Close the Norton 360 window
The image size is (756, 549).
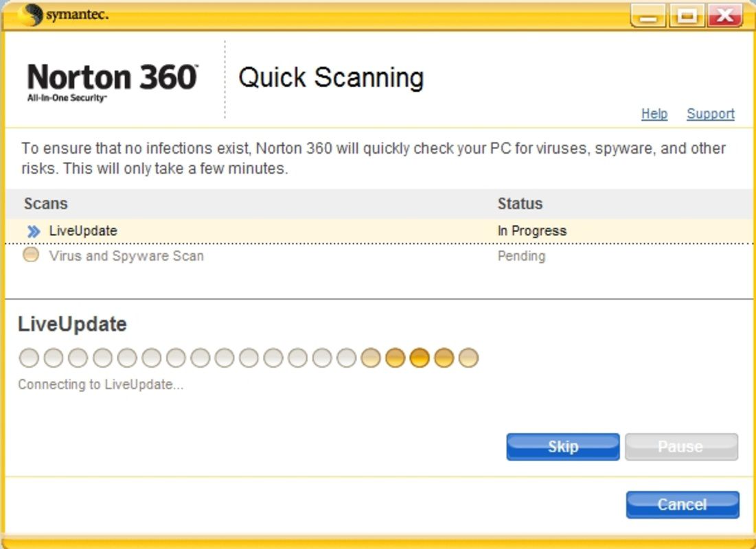coord(724,15)
